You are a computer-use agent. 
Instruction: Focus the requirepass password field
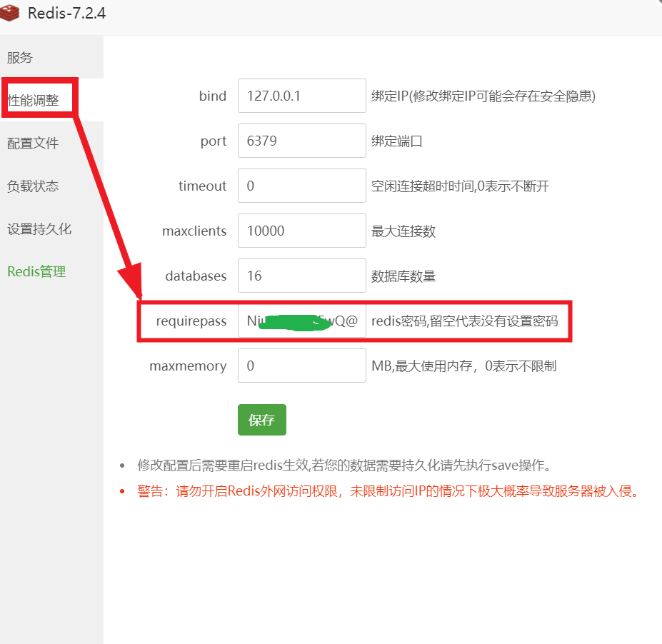(x=301, y=321)
